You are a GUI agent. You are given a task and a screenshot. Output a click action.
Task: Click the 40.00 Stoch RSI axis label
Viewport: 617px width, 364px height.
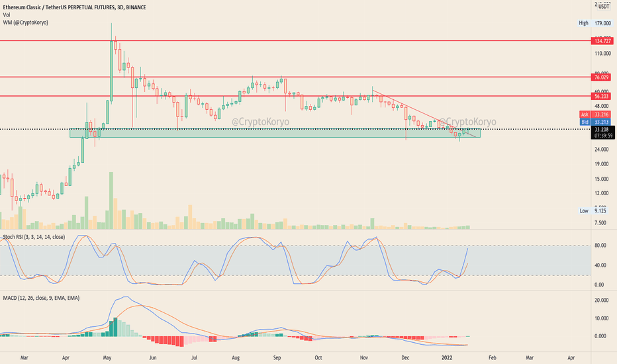(600, 265)
